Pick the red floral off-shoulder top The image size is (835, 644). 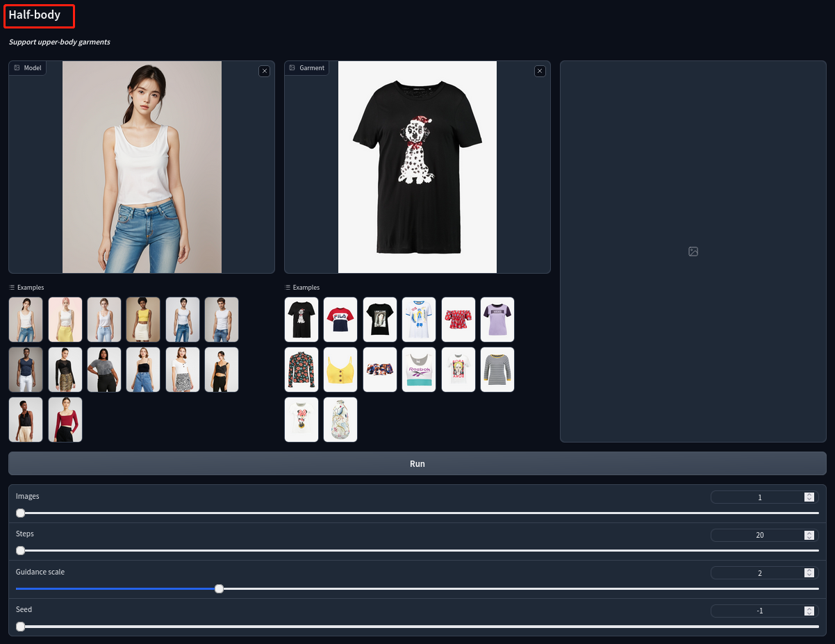tap(458, 320)
